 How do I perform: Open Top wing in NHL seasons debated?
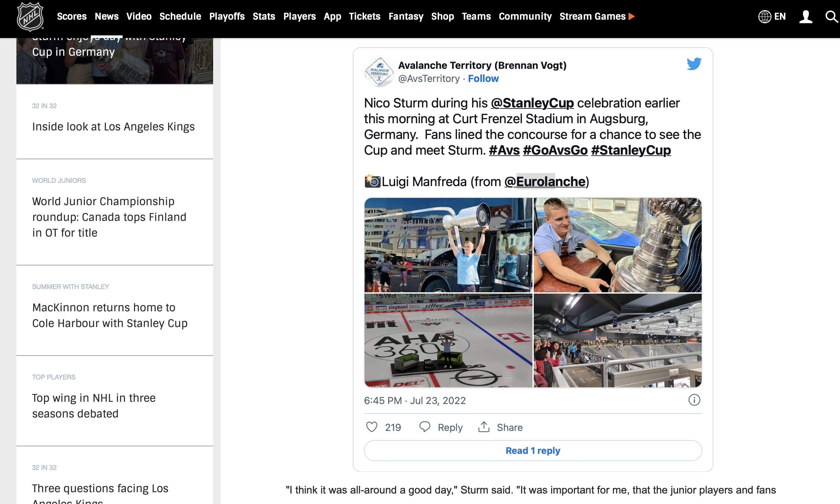(x=94, y=405)
